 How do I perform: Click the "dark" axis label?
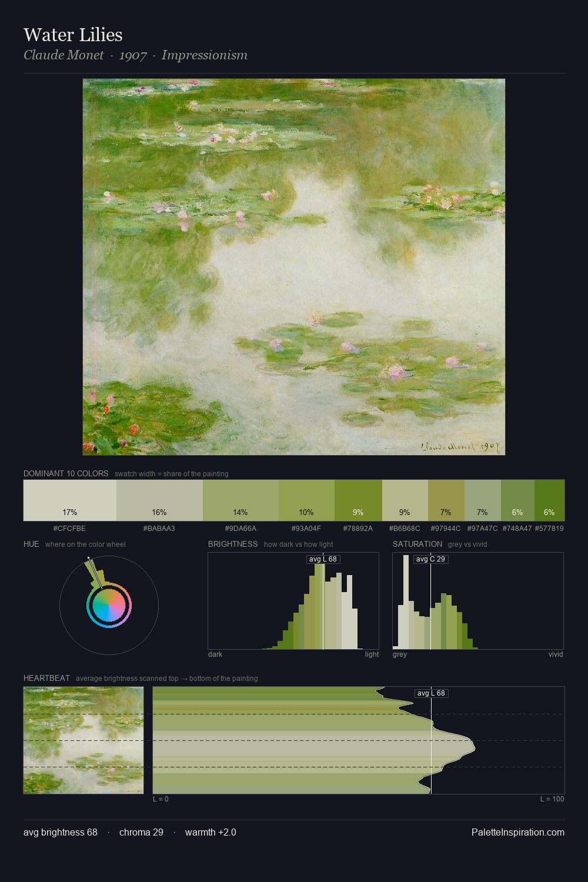coord(215,654)
